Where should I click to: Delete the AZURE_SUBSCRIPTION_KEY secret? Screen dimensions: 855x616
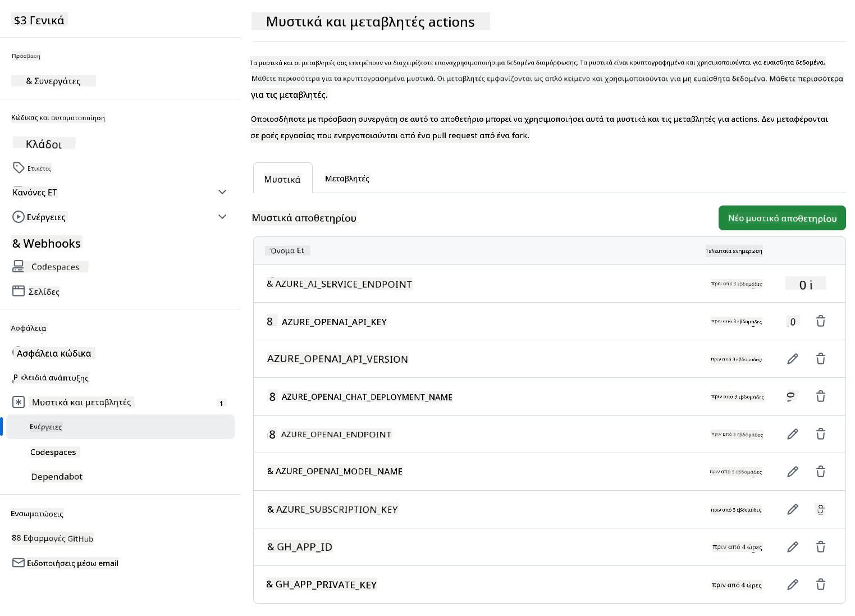(x=821, y=509)
